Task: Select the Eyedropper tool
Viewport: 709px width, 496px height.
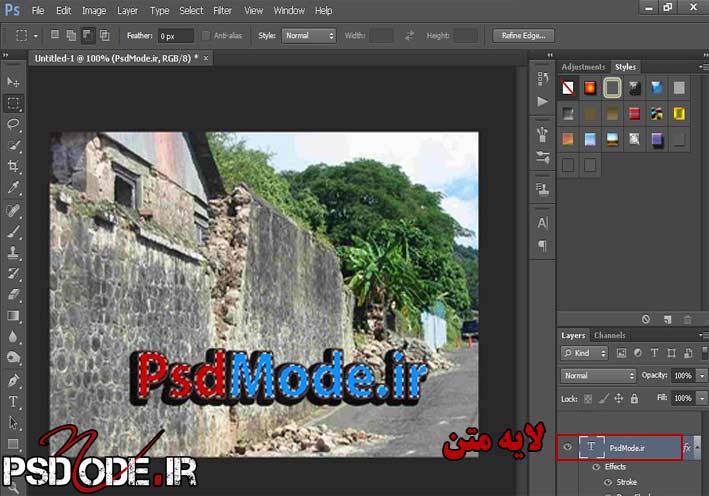Action: [x=13, y=187]
